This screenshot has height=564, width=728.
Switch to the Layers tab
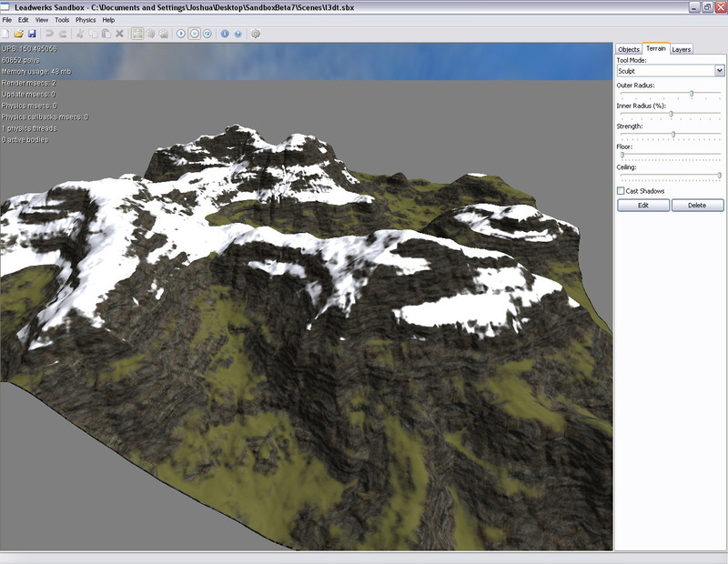682,49
